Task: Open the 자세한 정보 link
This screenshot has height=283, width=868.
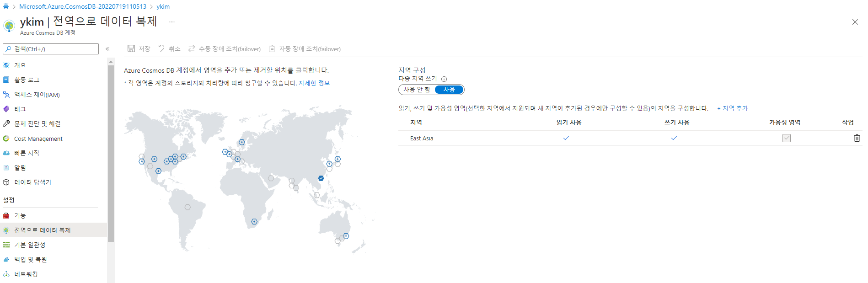Action: [314, 83]
